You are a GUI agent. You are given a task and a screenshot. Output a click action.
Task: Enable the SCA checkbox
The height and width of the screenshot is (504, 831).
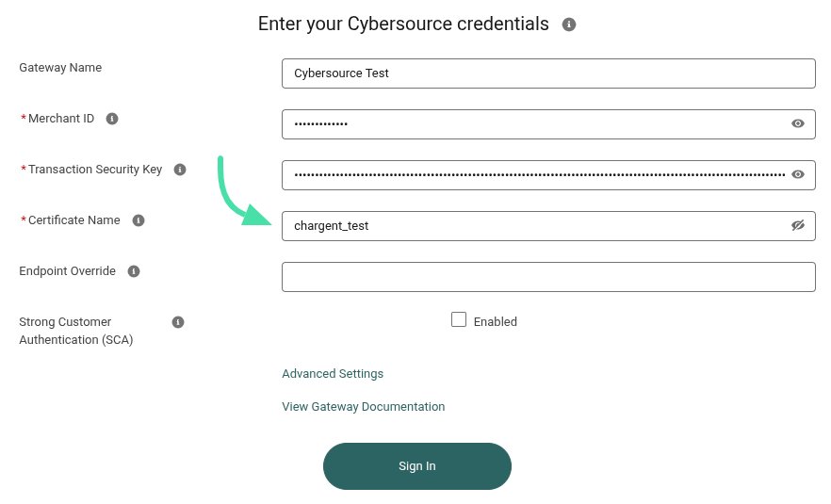click(459, 319)
